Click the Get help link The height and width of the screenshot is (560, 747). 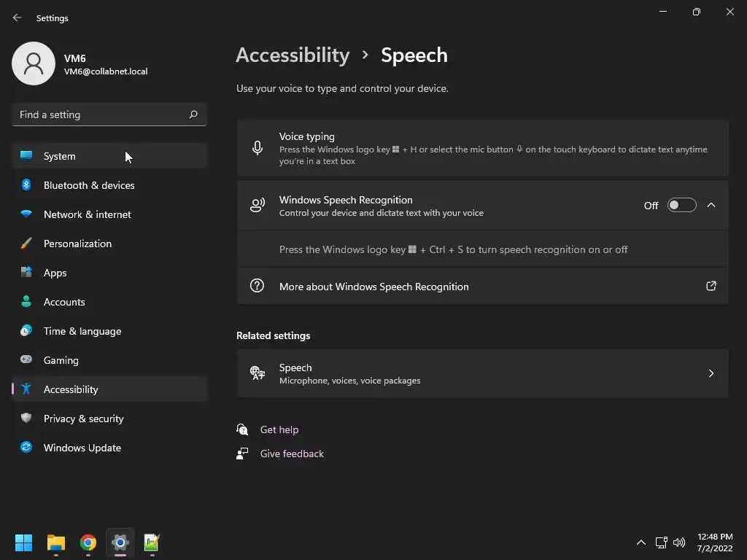coord(279,429)
